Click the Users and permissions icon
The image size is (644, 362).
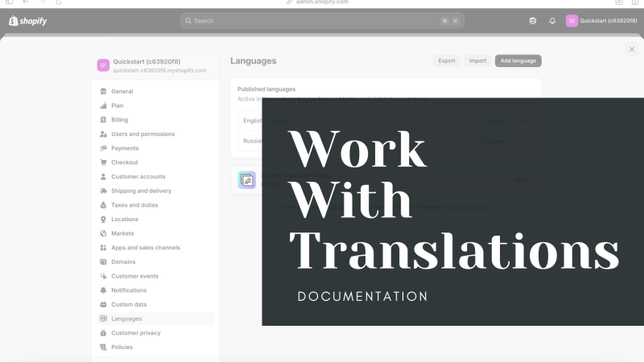tap(103, 134)
